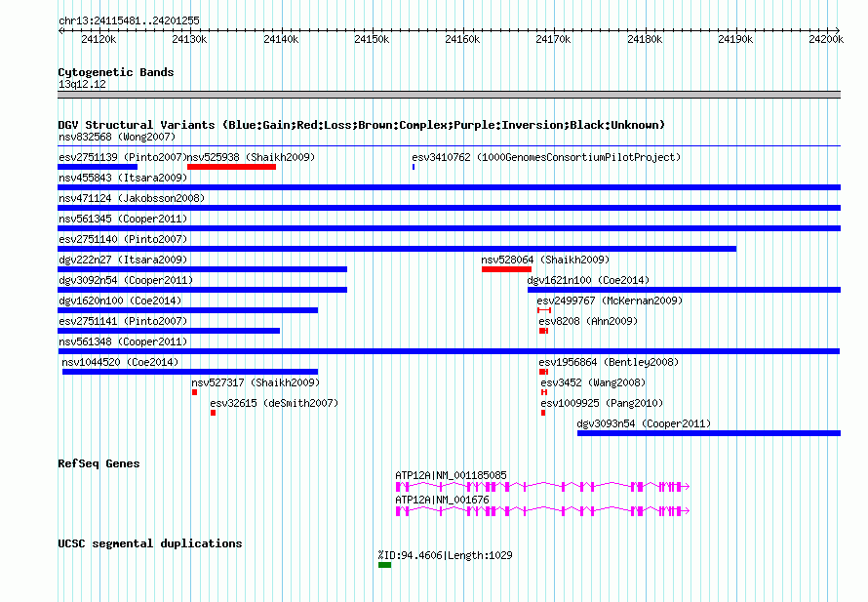Click the nsv1044520 (Coe2014) label
Viewport: 868px width, 602px height.
[120, 362]
